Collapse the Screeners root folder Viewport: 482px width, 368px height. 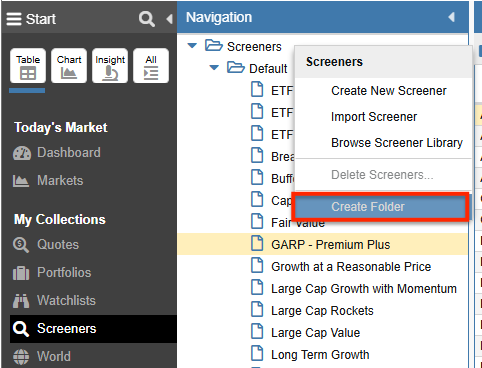pyautogui.click(x=192, y=46)
